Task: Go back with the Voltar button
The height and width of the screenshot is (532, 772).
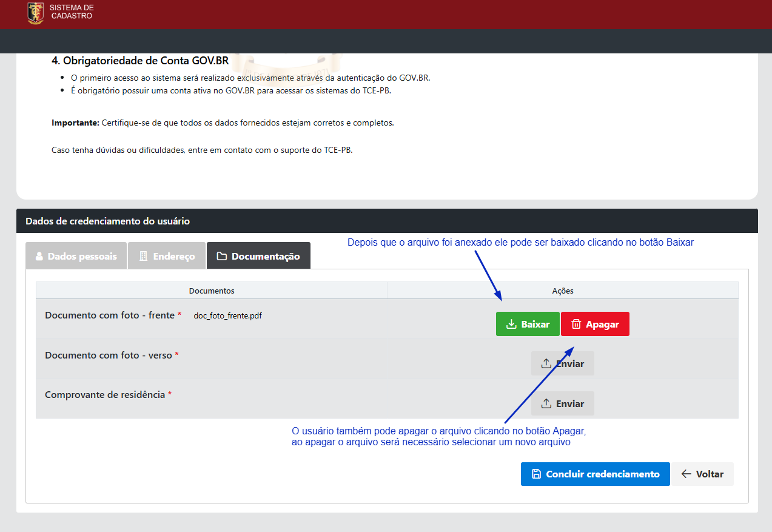Action: [702, 474]
